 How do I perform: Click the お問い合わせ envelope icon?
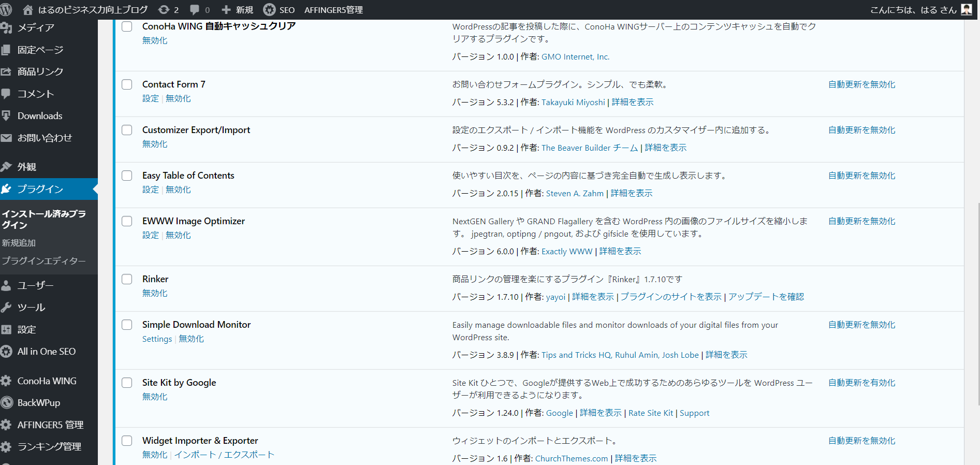pyautogui.click(x=6, y=138)
